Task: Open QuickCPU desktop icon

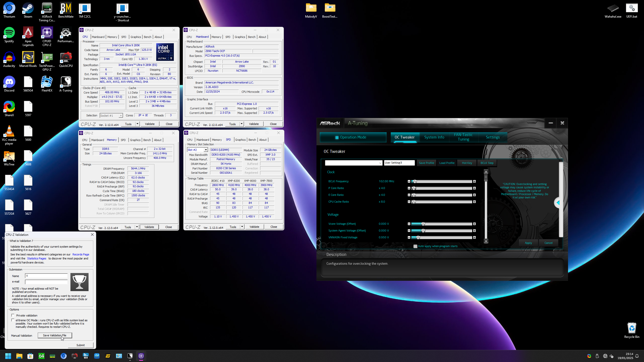Action: (66, 60)
